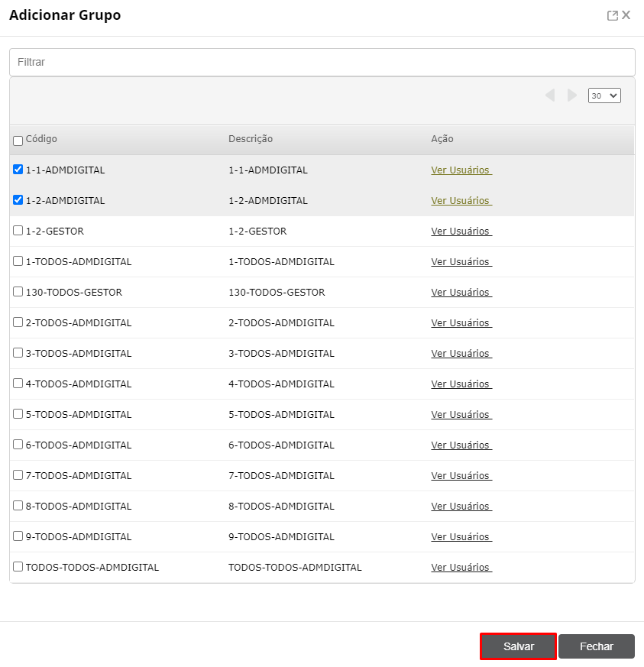Viewport: 644px width, 667px height.
Task: Toggle the select-all checkbox beside Código
Action: [18, 141]
